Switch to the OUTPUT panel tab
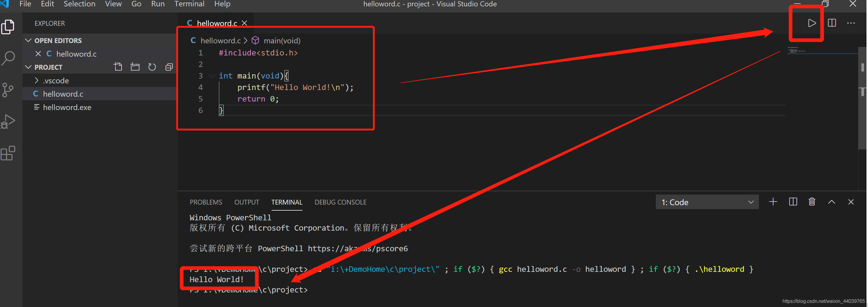The height and width of the screenshot is (307, 868). (x=247, y=202)
